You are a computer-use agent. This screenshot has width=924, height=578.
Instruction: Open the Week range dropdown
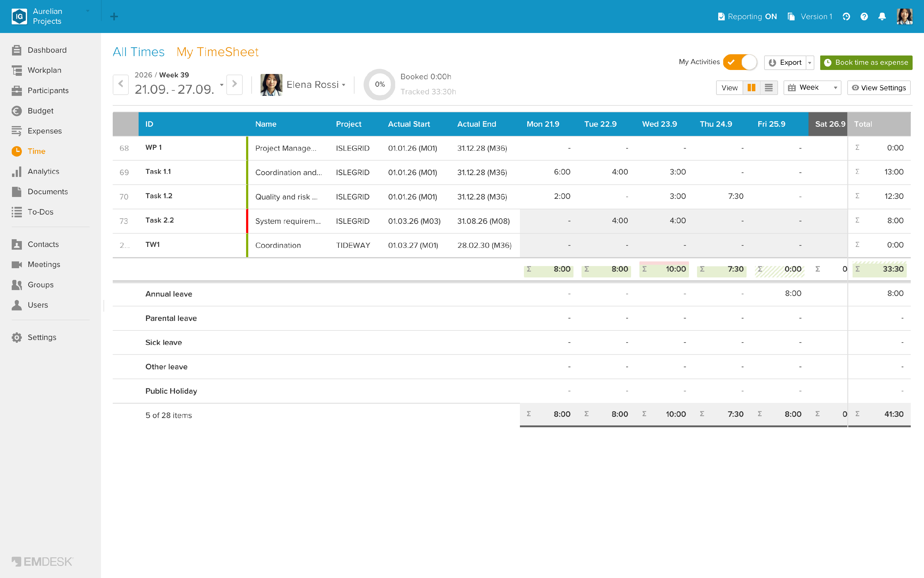coord(812,88)
